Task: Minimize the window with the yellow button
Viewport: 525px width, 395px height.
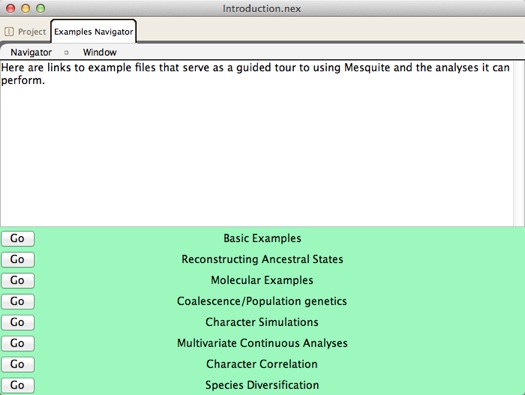Action: (x=26, y=8)
